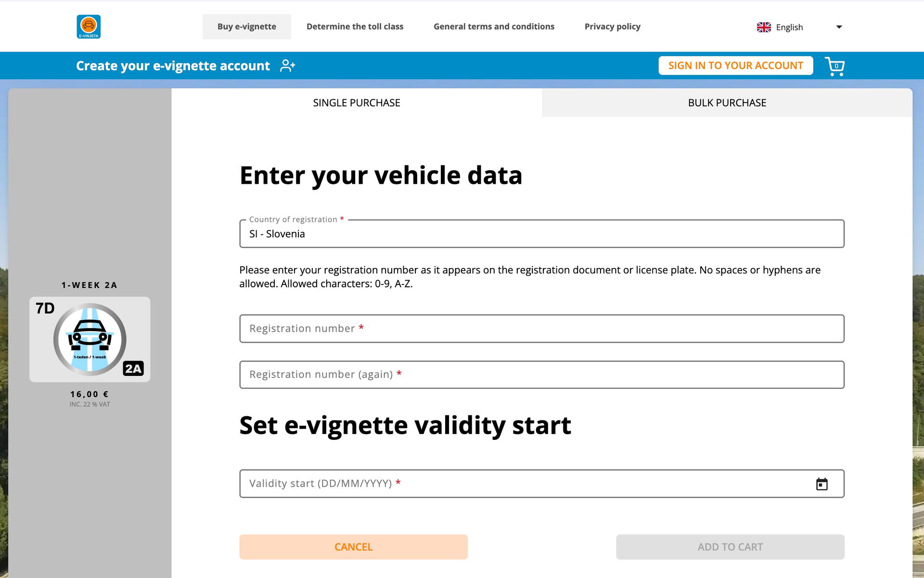The height and width of the screenshot is (578, 924).
Task: Open the Privacy policy link
Action: point(613,26)
